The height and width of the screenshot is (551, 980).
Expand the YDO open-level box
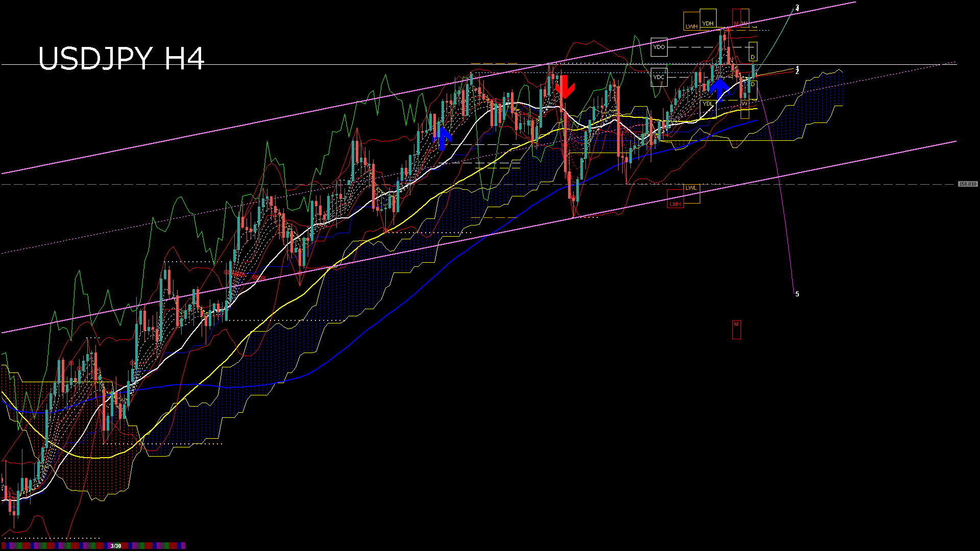pos(658,46)
